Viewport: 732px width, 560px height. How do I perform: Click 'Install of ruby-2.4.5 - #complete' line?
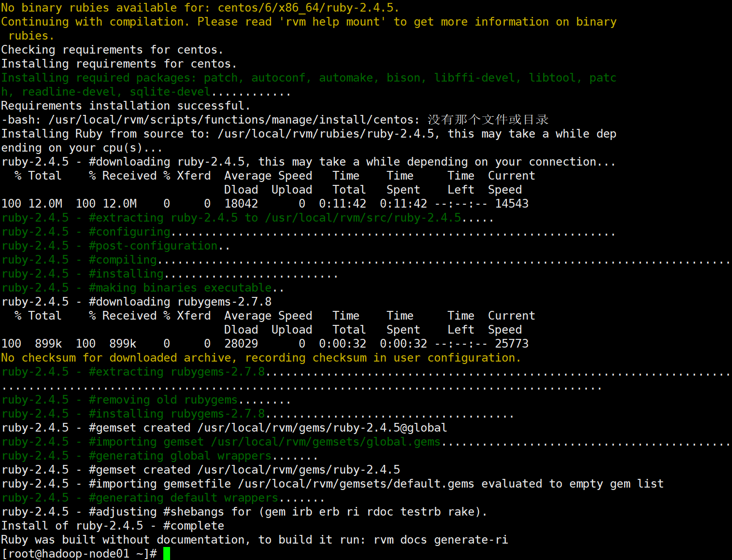[113, 525]
